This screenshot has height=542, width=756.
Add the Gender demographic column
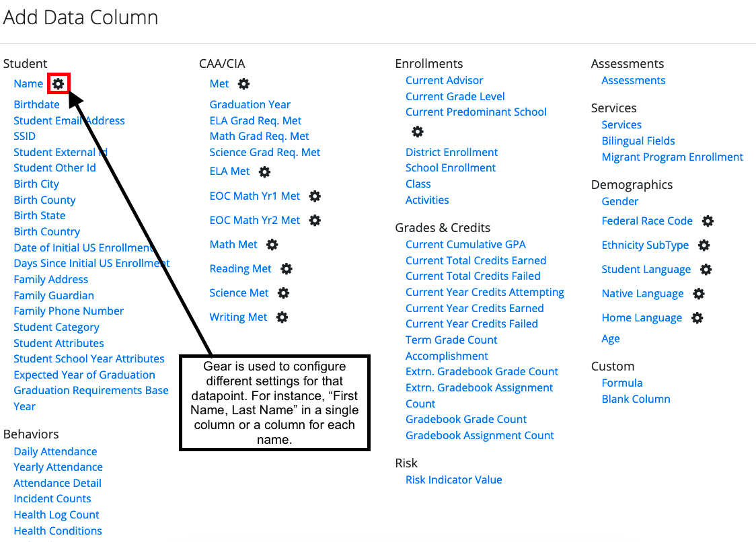[619, 201]
